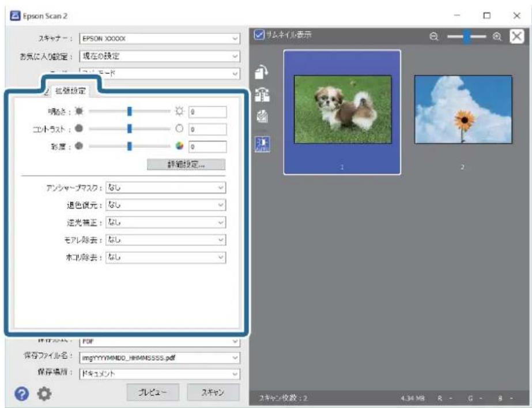Viewport: 532px width, 408px height.
Task: Click the Epson Scan 2 app logo
Action: click(x=15, y=16)
